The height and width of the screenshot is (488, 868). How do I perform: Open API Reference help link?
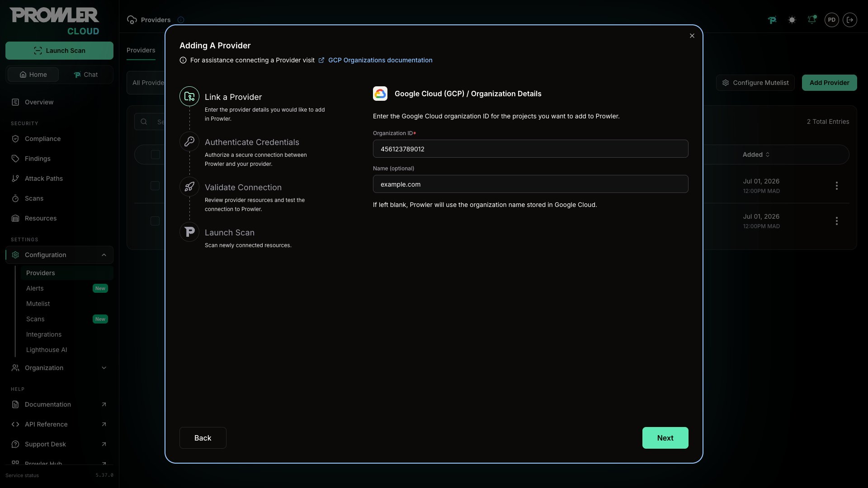[x=59, y=424]
